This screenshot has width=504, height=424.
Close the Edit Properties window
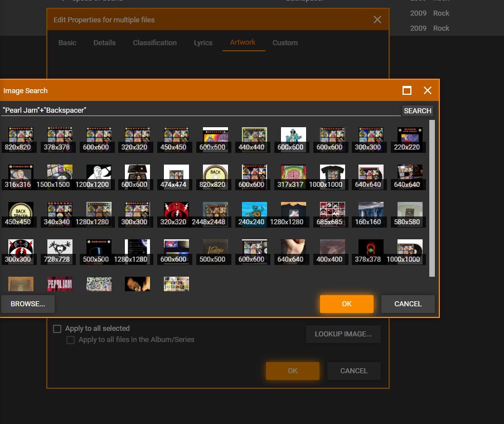(377, 20)
